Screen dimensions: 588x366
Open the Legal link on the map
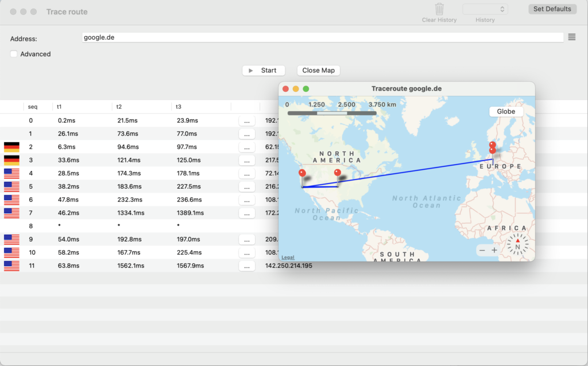288,258
